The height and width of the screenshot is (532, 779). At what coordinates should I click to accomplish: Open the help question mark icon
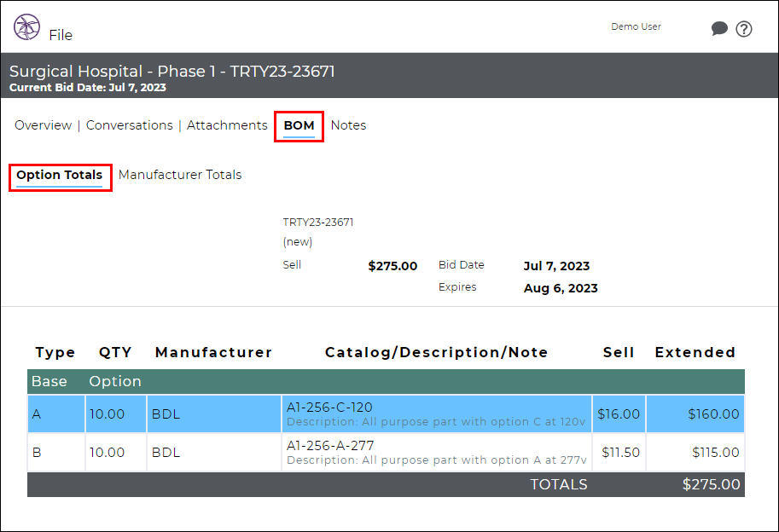pos(744,29)
